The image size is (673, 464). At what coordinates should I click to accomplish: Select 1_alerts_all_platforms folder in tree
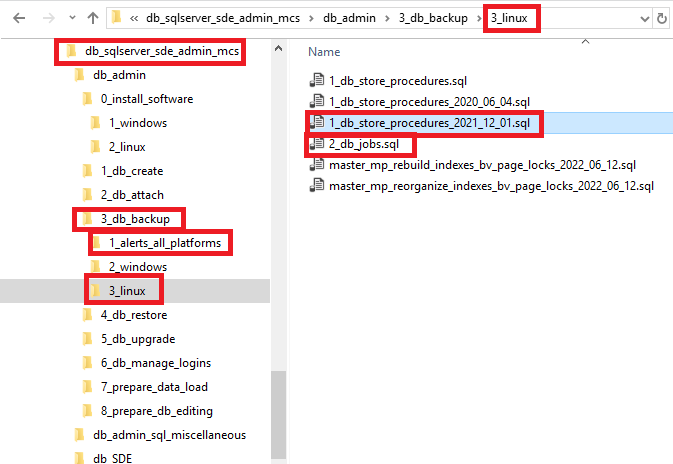[165, 243]
